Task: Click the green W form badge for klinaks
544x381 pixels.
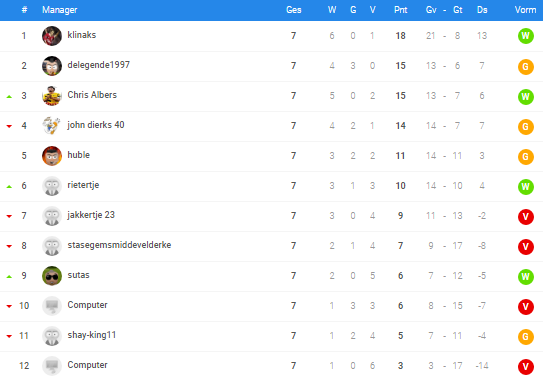Action: click(x=526, y=36)
